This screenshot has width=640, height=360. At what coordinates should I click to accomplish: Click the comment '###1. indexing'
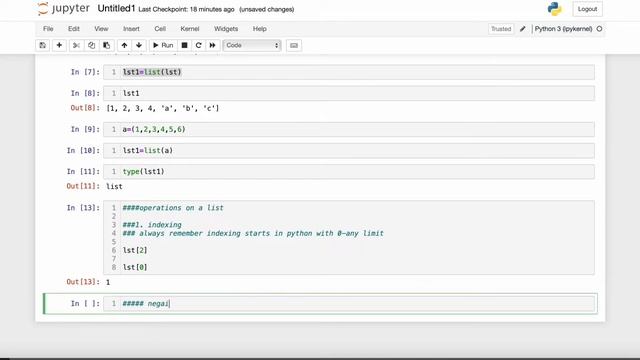tap(152, 225)
